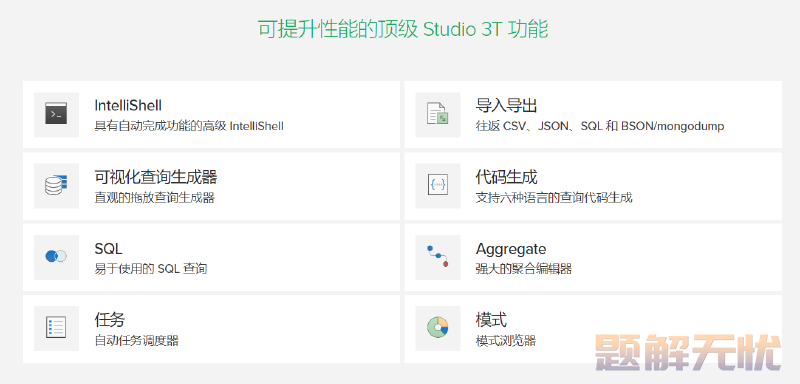Screen dimensions: 800x384
Task: Click the text 直观的拖放查询生成器
Action: 155,197
